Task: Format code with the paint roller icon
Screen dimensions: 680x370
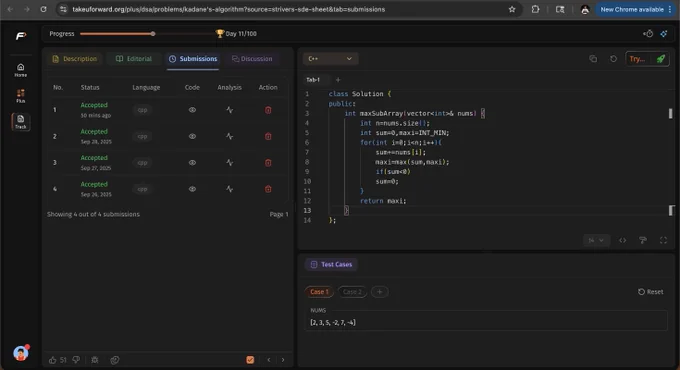Action: click(x=643, y=240)
